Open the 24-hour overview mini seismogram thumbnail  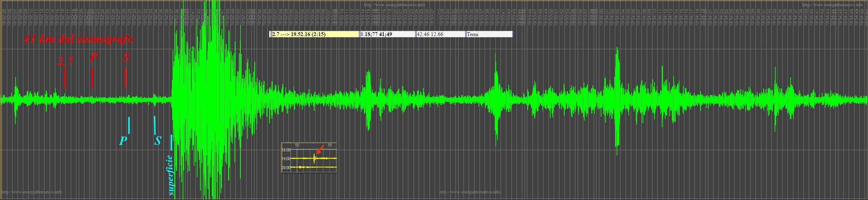click(309, 158)
